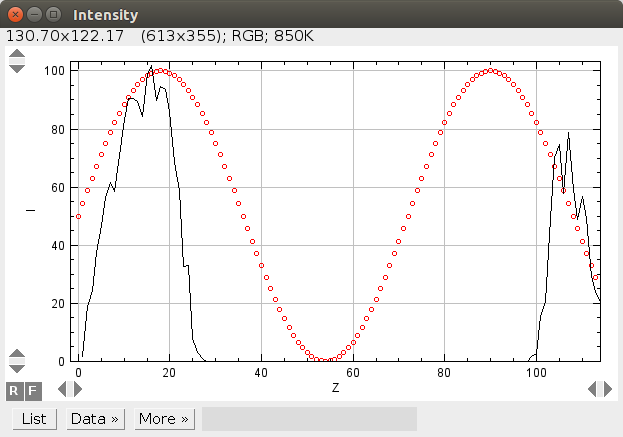
Task: Click the up arrow near Y axis zero
Action: pos(16,354)
